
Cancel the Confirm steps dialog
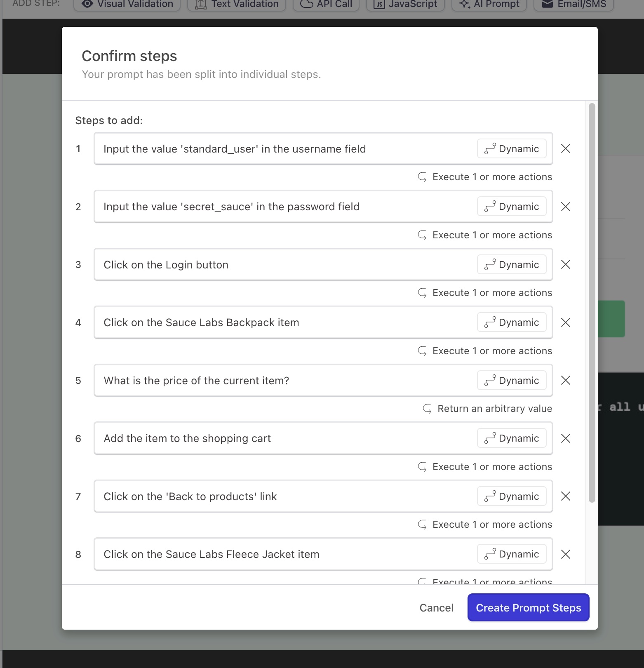[436, 608]
